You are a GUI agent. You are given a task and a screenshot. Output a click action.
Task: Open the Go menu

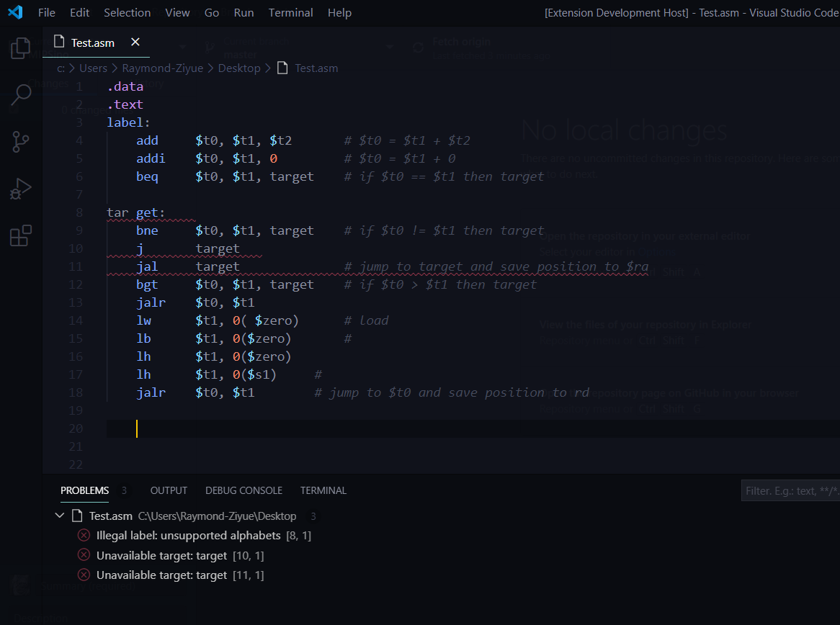[212, 12]
